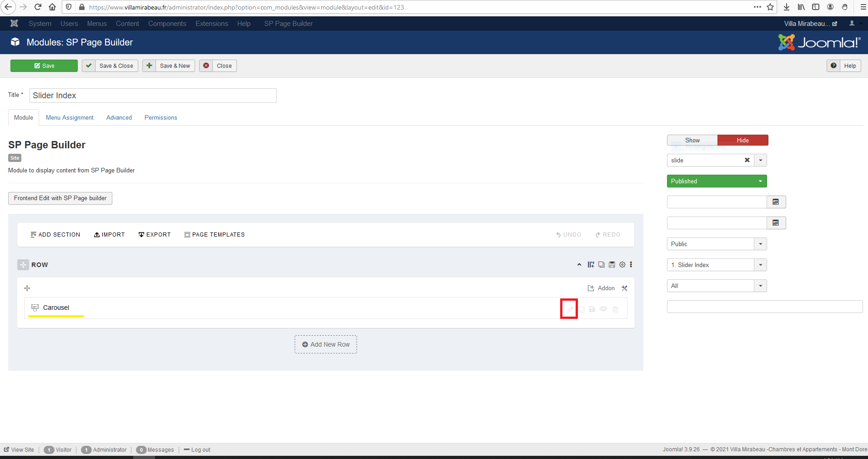Open the first date field's calendar picker

pyautogui.click(x=776, y=202)
